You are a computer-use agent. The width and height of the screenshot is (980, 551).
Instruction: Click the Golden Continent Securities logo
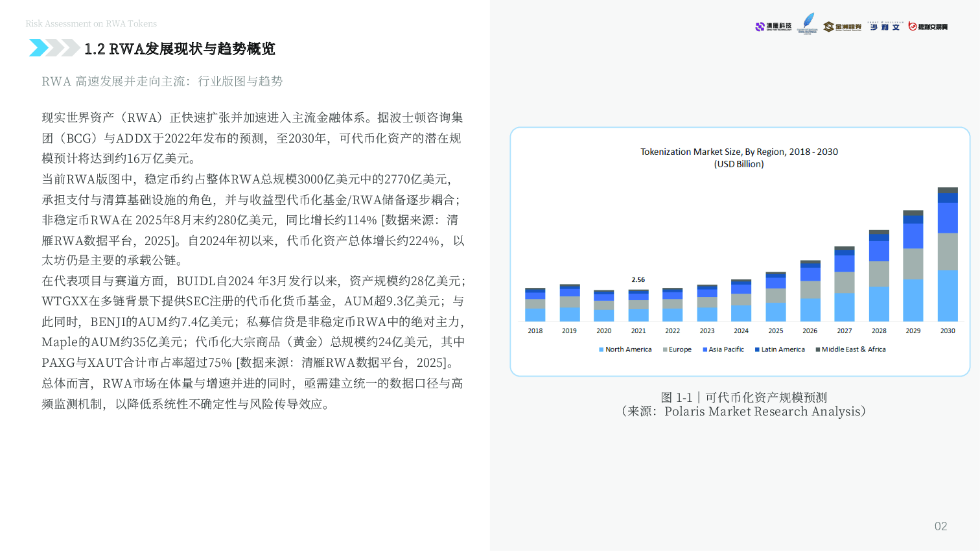click(842, 27)
